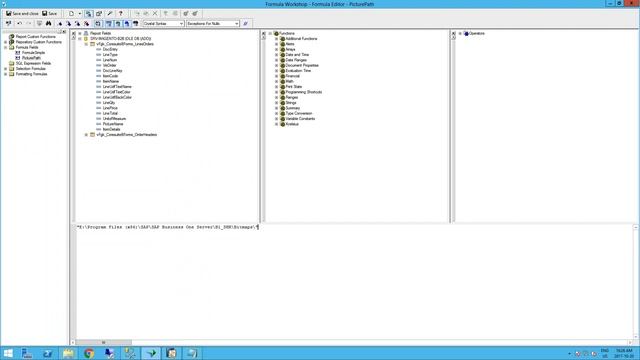640x360 pixels.
Task: Expand the OrderHeaders table node
Action: (x=87, y=135)
